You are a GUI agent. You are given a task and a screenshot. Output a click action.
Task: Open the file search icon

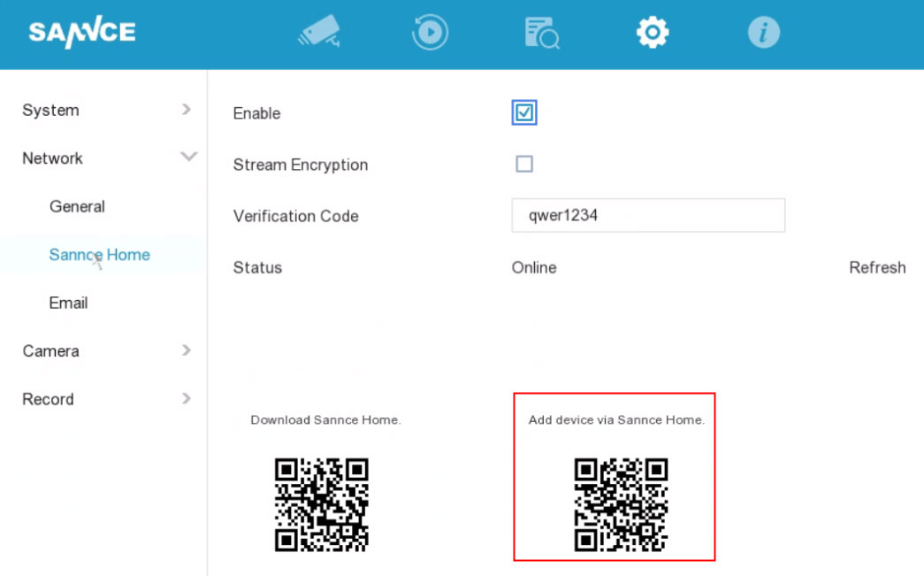[541, 34]
